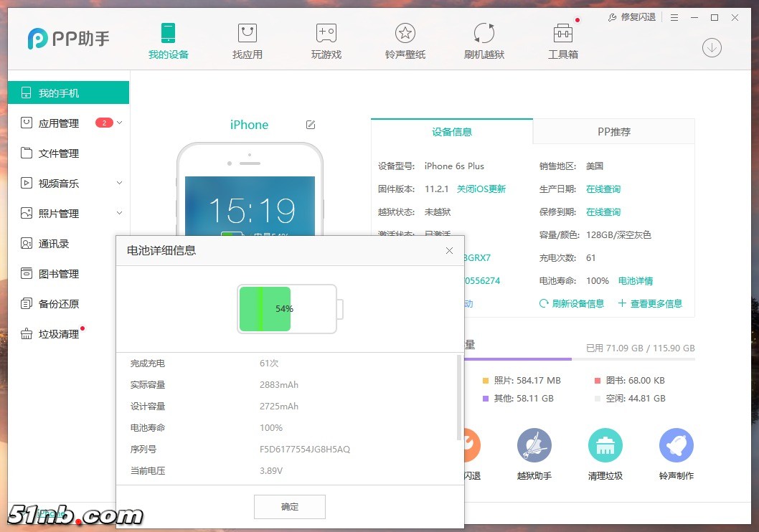Expand the 应用管理 sidebar submenu
The width and height of the screenshot is (759, 532).
(119, 123)
